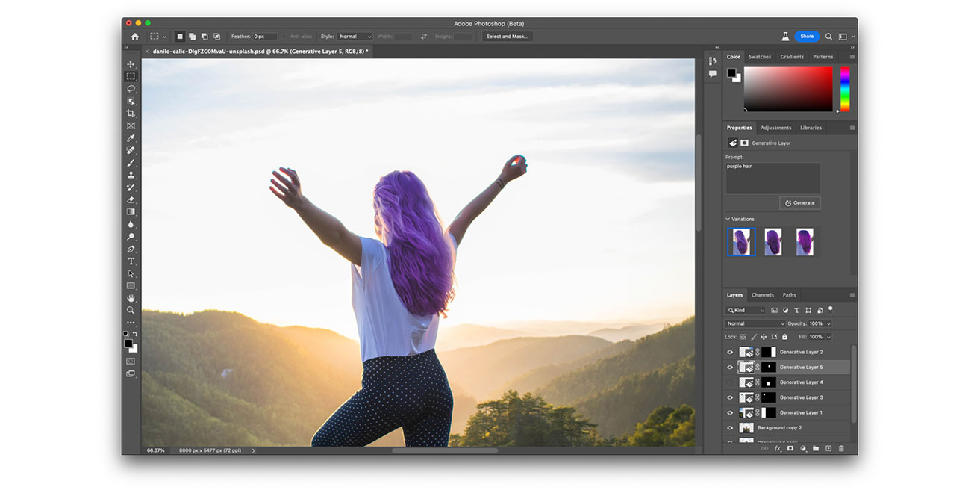This screenshot has width=980, height=490.
Task: Select the Gradient tool
Action: pyautogui.click(x=131, y=211)
